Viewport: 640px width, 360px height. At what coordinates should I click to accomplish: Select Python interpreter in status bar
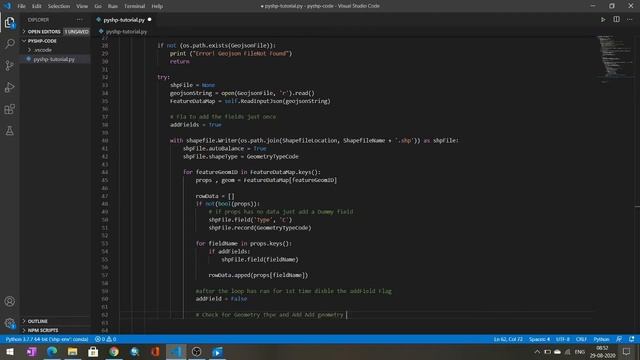pos(47,339)
